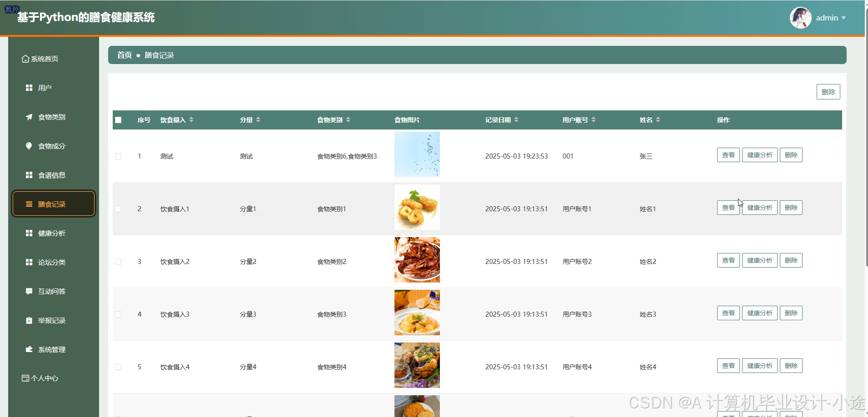The image size is (868, 417).
Task: Check the checkbox for 饮食摄入4 row
Action: click(x=118, y=367)
